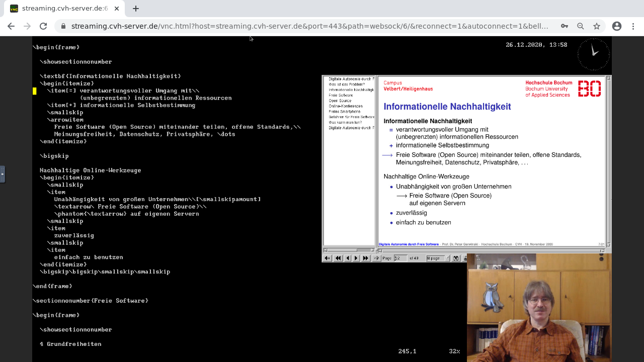The height and width of the screenshot is (362, 644).
Task: Select outline entry 'Open Source'
Action: click(x=340, y=101)
